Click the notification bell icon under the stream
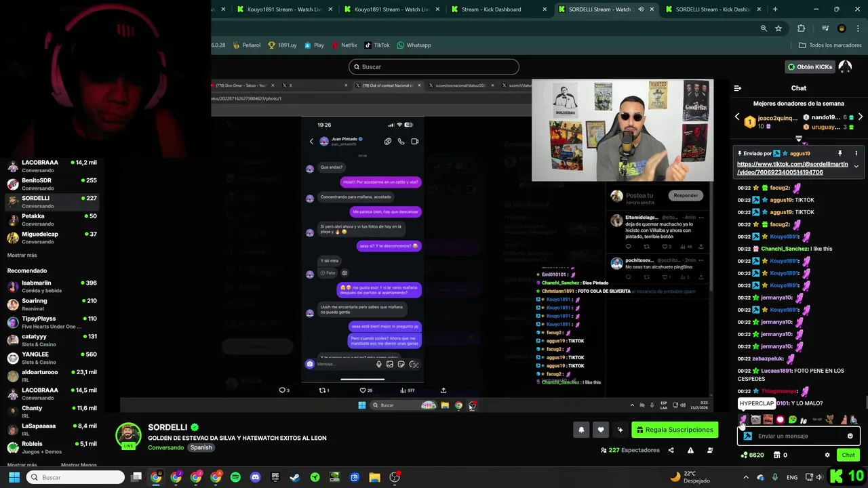The height and width of the screenshot is (488, 868). click(581, 430)
